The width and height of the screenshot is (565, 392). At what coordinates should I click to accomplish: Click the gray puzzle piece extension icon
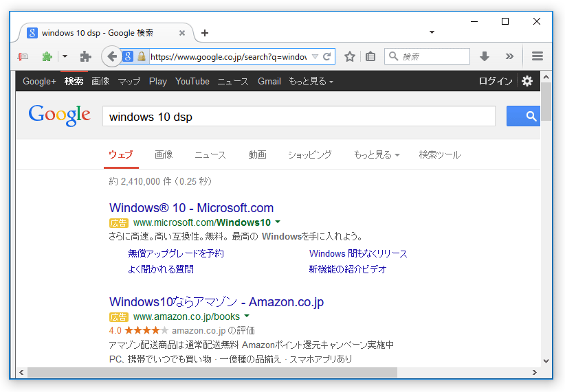(85, 56)
